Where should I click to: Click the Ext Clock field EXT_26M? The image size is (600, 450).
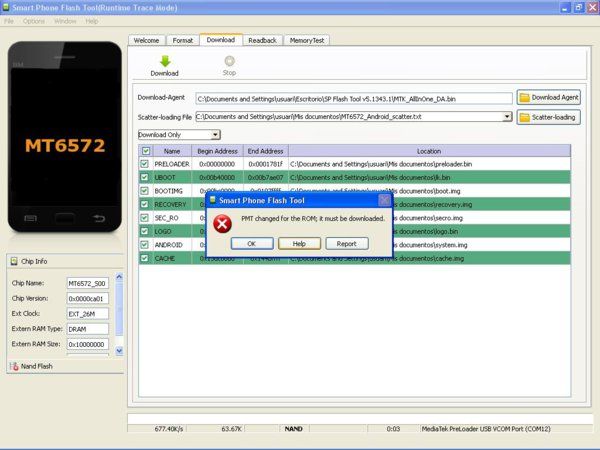pos(88,314)
